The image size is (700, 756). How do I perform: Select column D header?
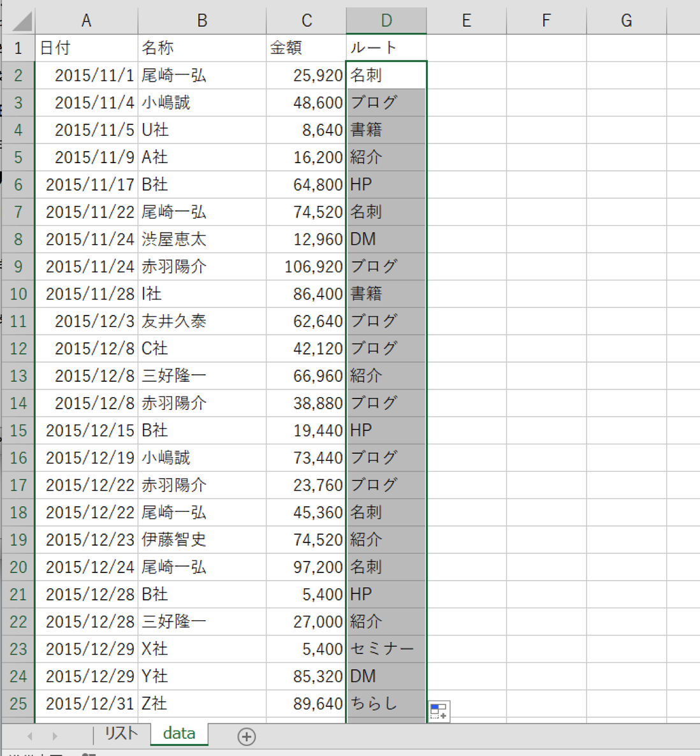(x=386, y=21)
